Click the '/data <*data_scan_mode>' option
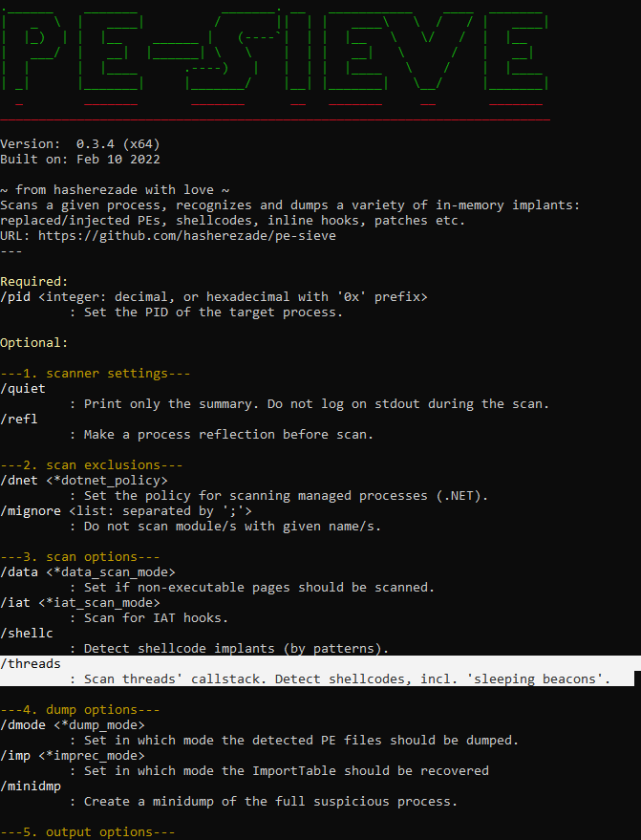This screenshot has width=641, height=840. [x=88, y=571]
